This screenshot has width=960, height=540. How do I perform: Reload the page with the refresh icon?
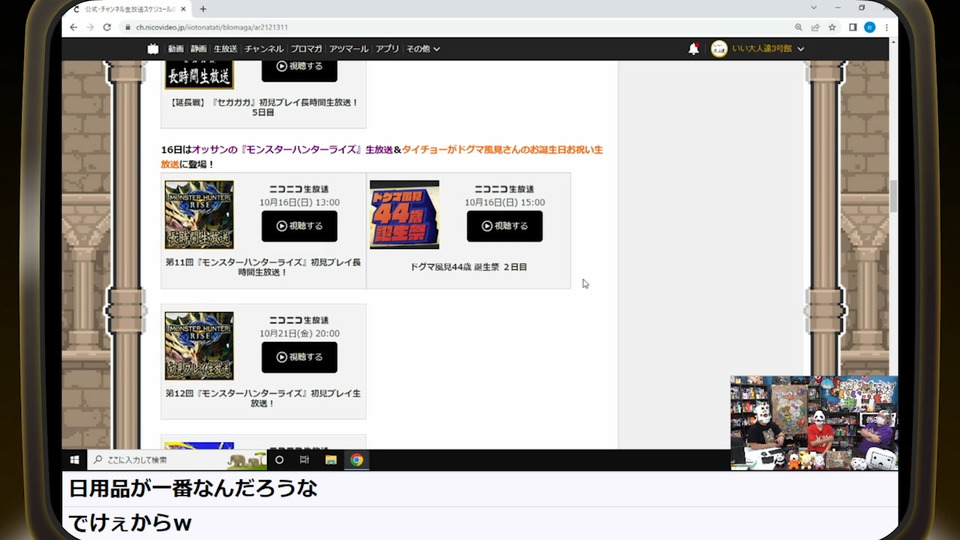[x=107, y=28]
